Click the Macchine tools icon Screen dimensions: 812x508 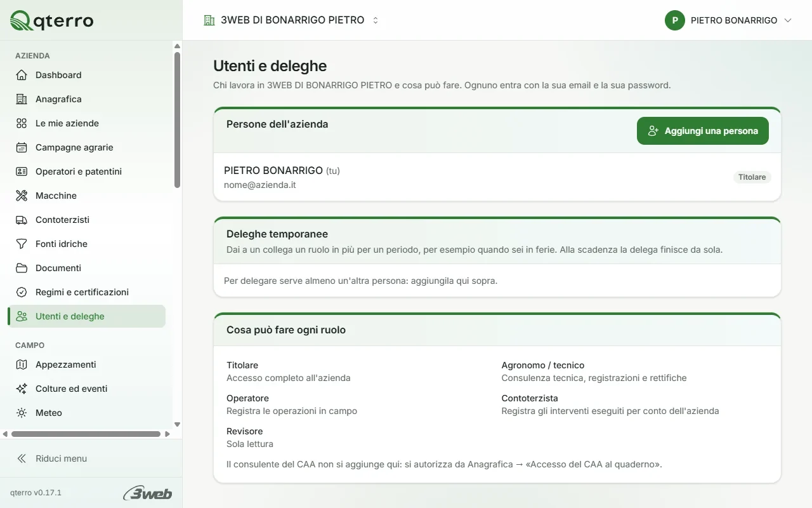point(22,196)
